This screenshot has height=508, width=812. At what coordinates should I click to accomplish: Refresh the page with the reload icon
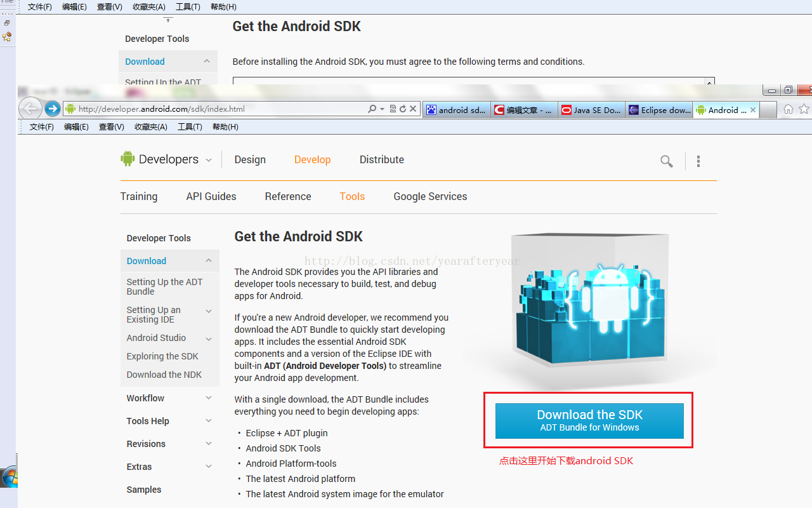tap(402, 109)
